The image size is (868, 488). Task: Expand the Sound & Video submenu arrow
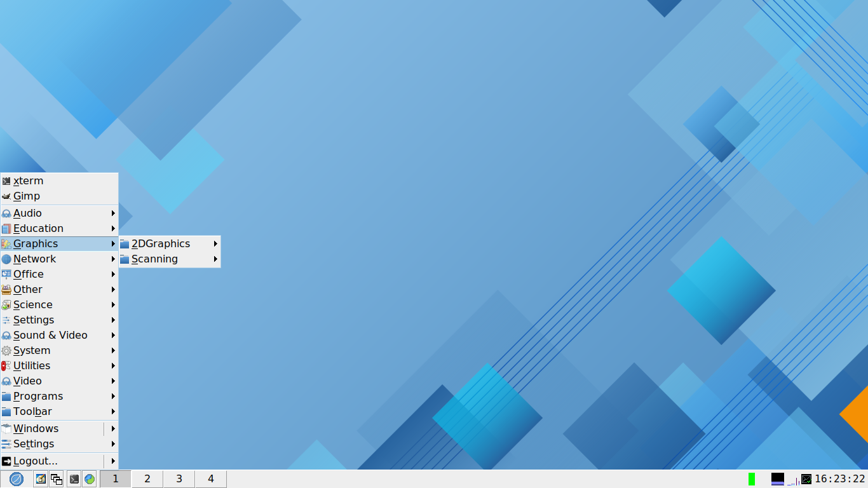pyautogui.click(x=113, y=335)
